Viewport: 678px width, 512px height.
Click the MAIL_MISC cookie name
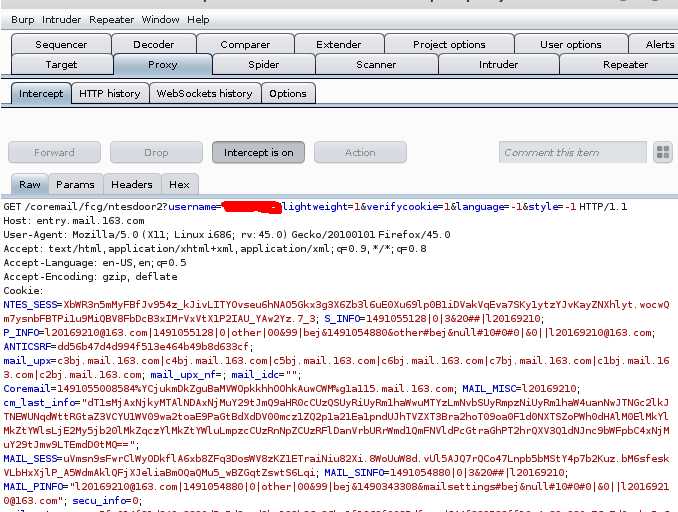click(489, 389)
